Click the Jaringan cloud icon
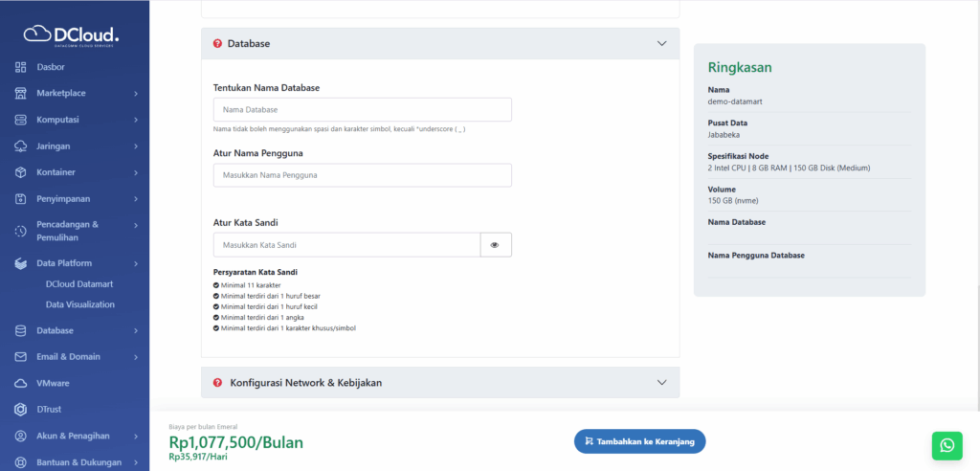The height and width of the screenshot is (471, 980). [21, 146]
